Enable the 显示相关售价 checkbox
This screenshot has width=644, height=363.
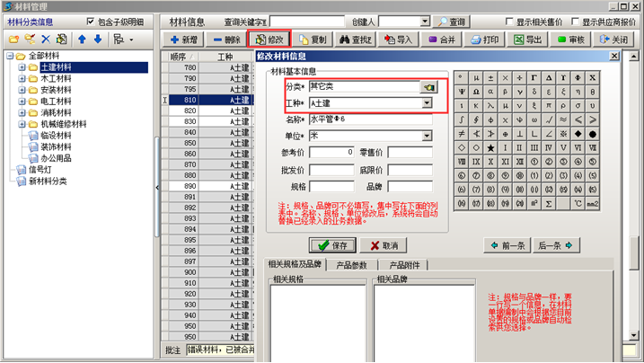[509, 22]
